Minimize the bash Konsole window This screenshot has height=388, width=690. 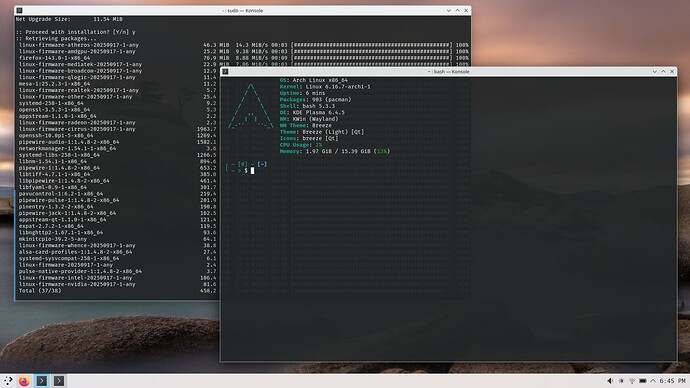pyautogui.click(x=654, y=71)
